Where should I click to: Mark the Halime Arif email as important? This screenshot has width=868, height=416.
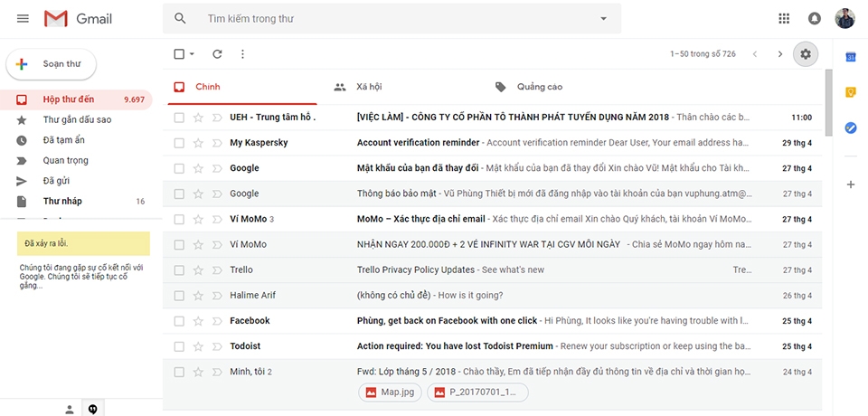coord(216,296)
